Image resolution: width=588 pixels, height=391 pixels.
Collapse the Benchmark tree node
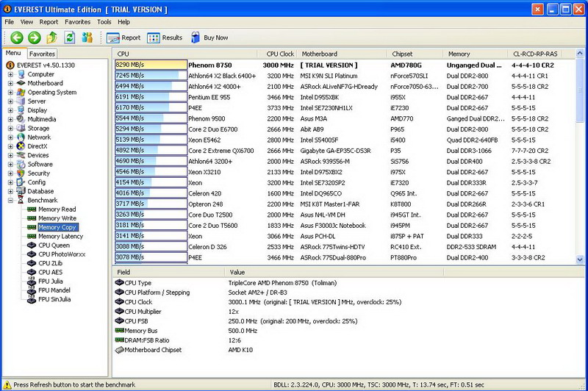point(10,200)
